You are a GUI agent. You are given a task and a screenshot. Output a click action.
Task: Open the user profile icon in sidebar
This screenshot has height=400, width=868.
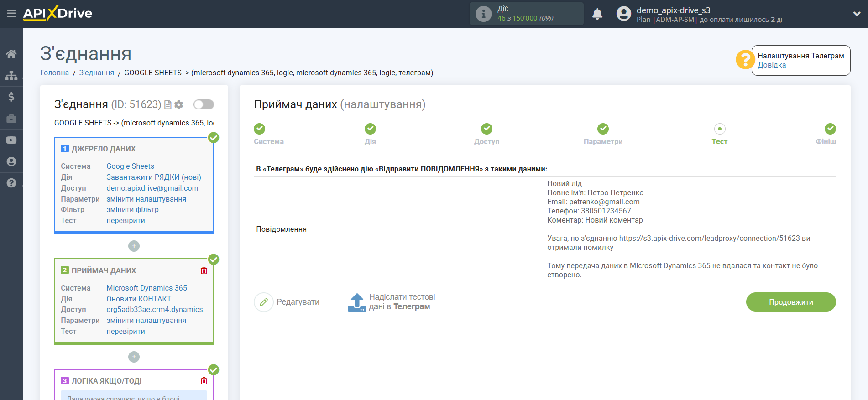pyautogui.click(x=11, y=161)
